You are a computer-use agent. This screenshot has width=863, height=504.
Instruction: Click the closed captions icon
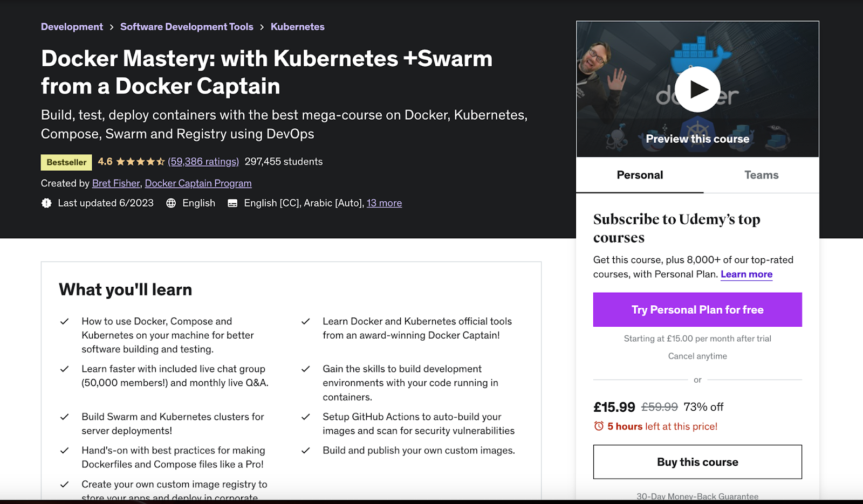pyautogui.click(x=232, y=203)
